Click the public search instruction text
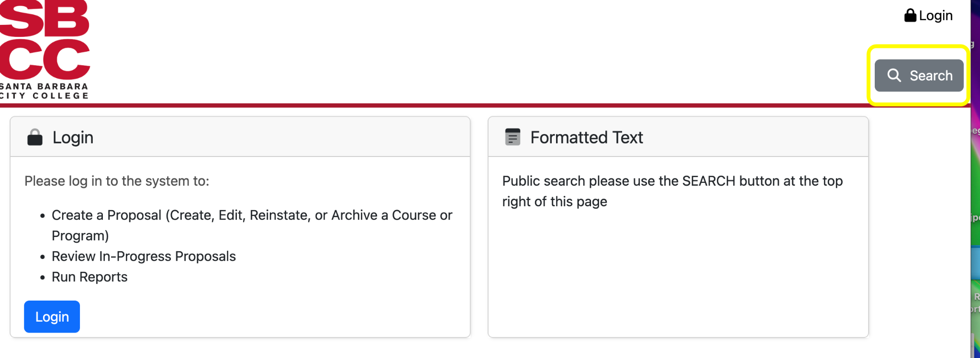 (672, 191)
